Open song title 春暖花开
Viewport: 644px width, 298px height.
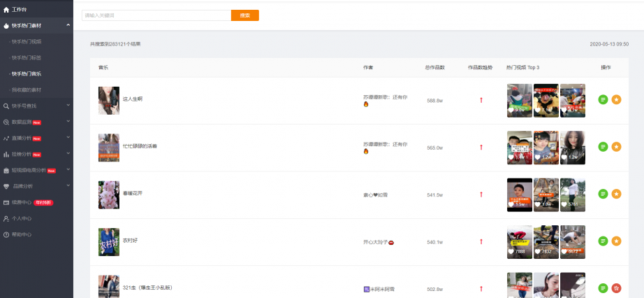(x=133, y=194)
